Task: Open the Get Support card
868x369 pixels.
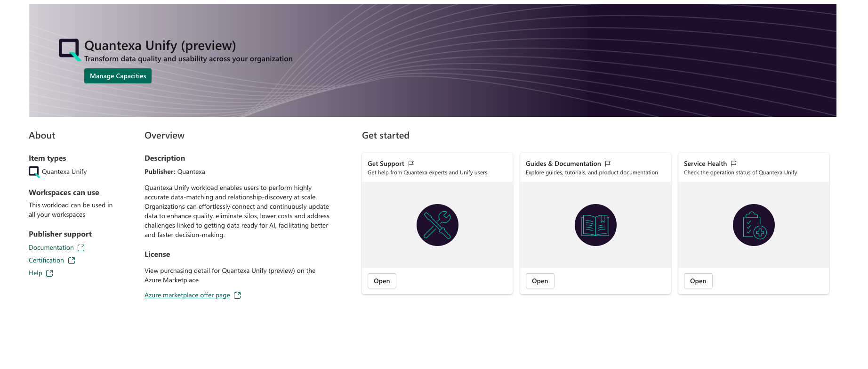Action: tap(382, 281)
